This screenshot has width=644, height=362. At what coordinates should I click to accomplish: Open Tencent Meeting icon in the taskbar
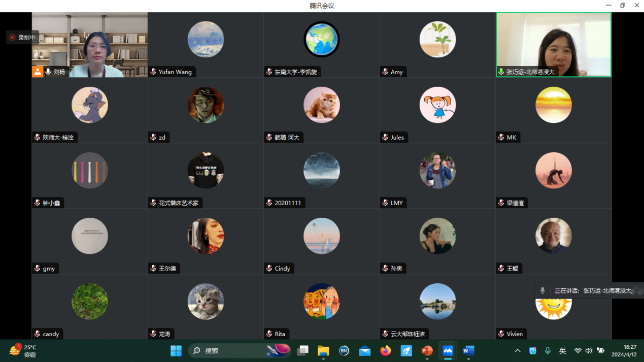[448, 351]
